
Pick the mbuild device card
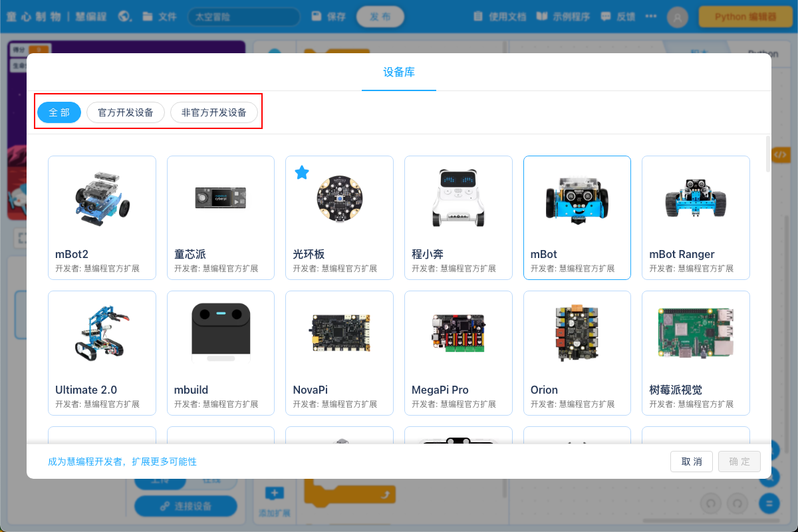coord(221,353)
